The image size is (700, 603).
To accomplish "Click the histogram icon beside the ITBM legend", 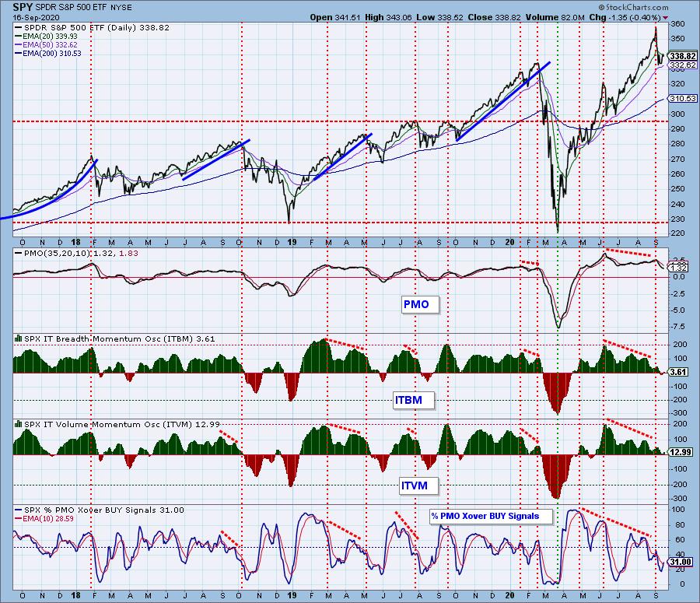I will coord(19,338).
